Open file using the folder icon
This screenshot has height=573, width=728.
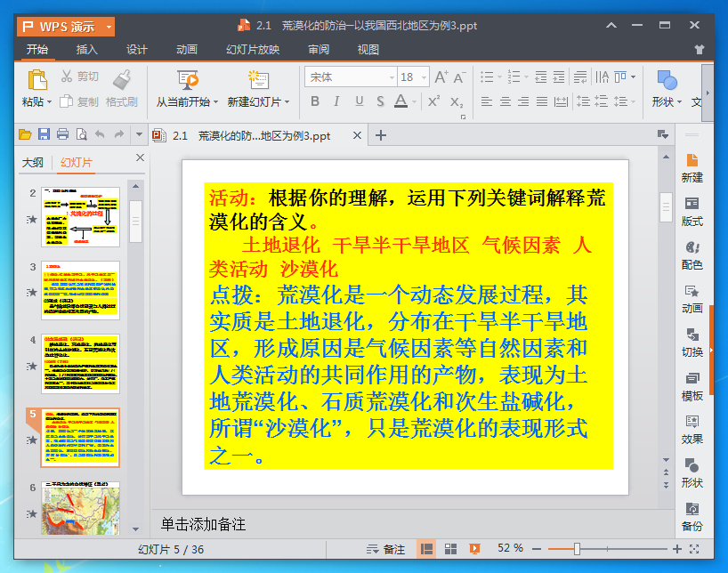pos(25,134)
